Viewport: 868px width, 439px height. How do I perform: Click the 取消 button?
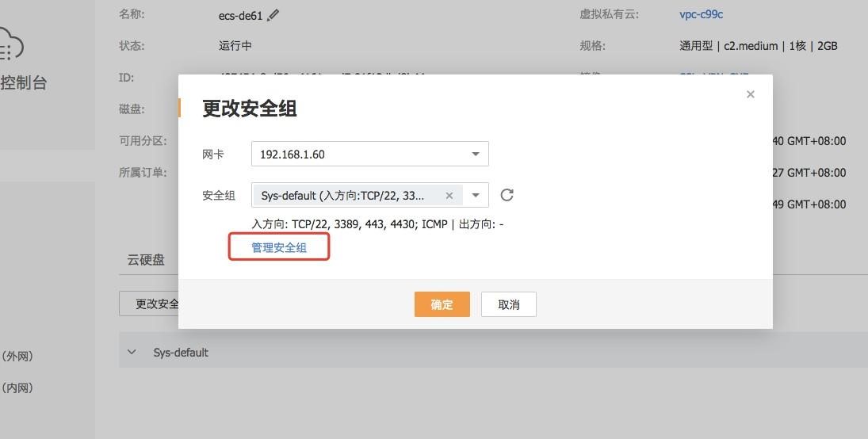[x=509, y=304]
